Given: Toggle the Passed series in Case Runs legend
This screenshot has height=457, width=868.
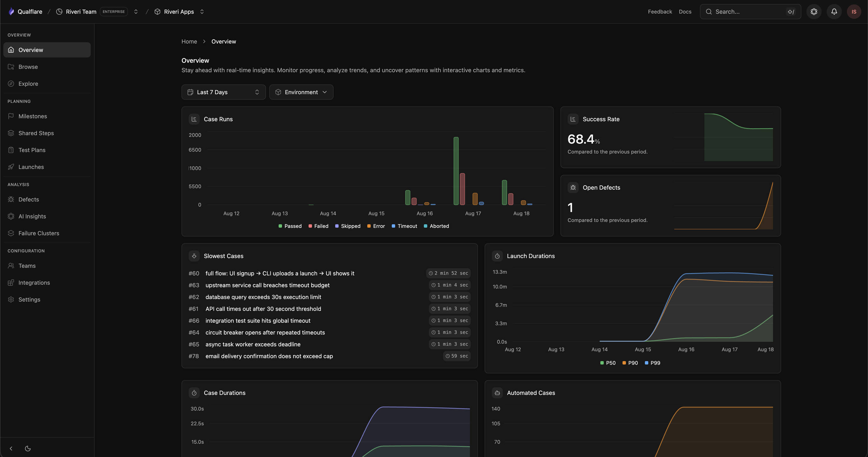Looking at the screenshot, I should coord(290,226).
